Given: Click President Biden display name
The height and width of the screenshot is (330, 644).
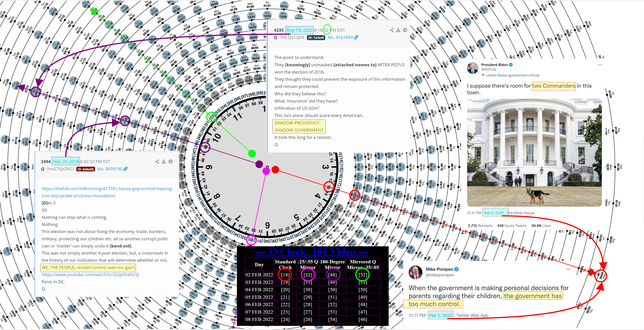Looking at the screenshot, I should [x=494, y=65].
